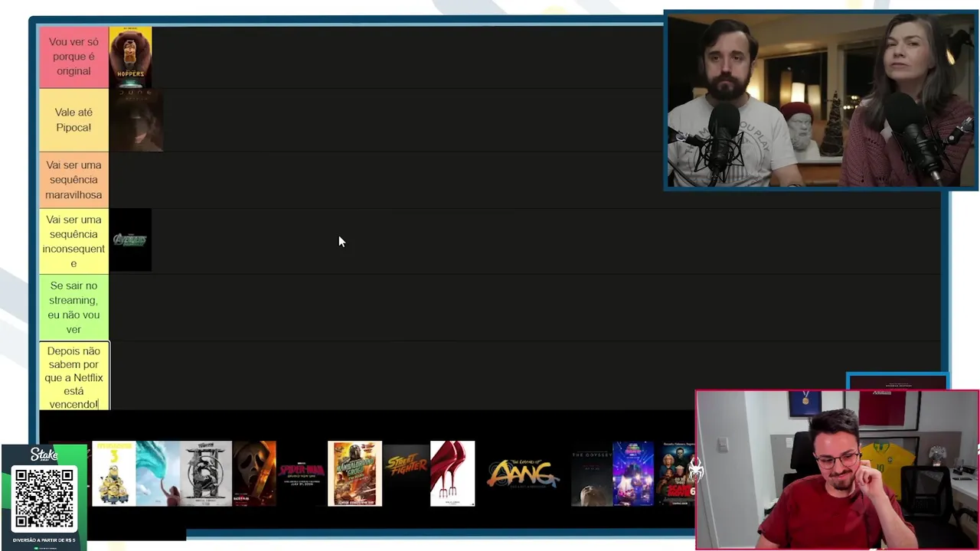Pick the Minions 3 poster
Image resolution: width=980 pixels, height=551 pixels.
(113, 473)
